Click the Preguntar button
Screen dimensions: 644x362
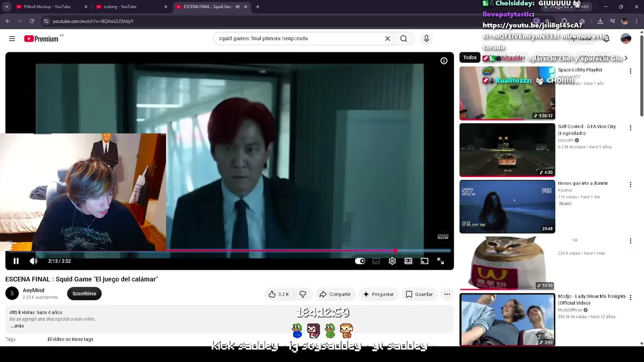(378, 294)
